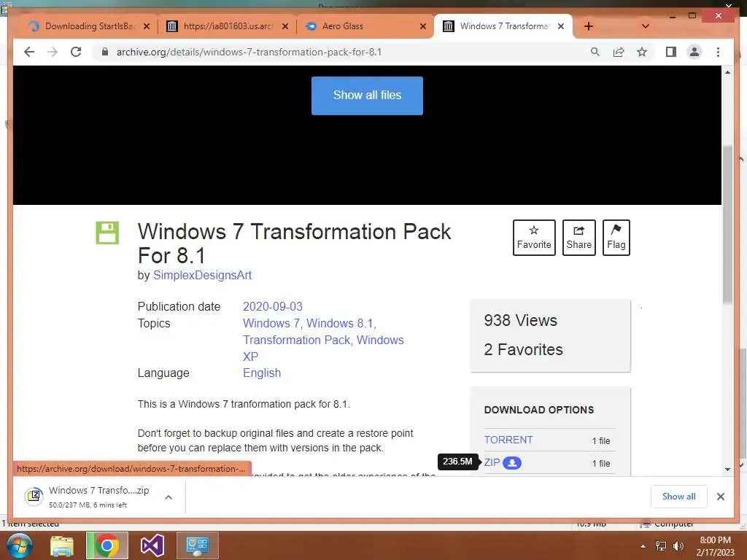Click the blue ZIP download arrow icon
The width and height of the screenshot is (747, 560).
pyautogui.click(x=512, y=462)
